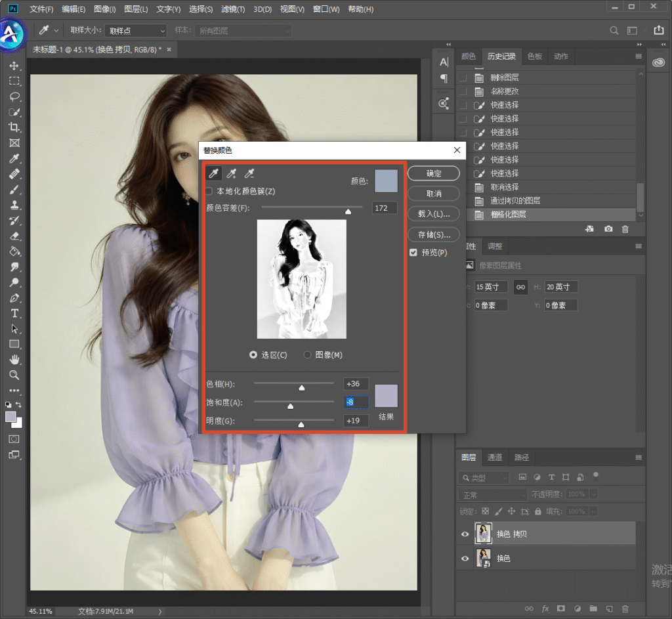This screenshot has height=619, width=672.
Task: Hide the 换色 拷贝 layer
Action: pos(465,534)
